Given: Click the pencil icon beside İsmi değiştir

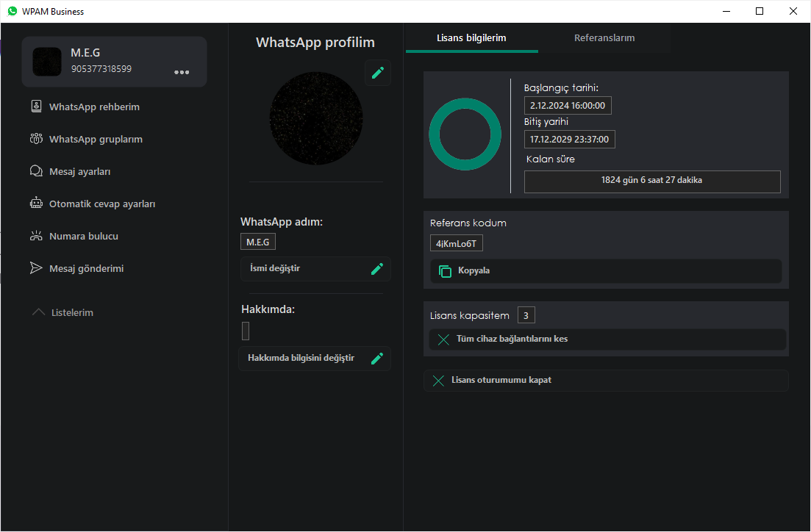Looking at the screenshot, I should [x=377, y=269].
